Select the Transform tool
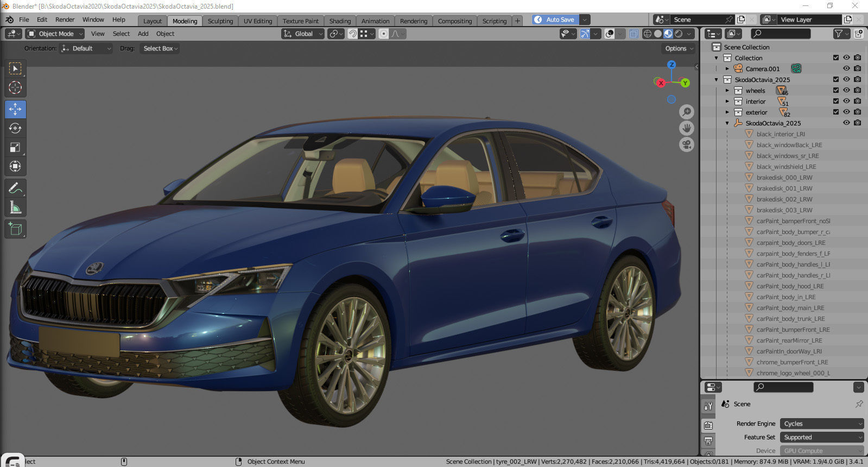The height and width of the screenshot is (467, 868). 15,166
